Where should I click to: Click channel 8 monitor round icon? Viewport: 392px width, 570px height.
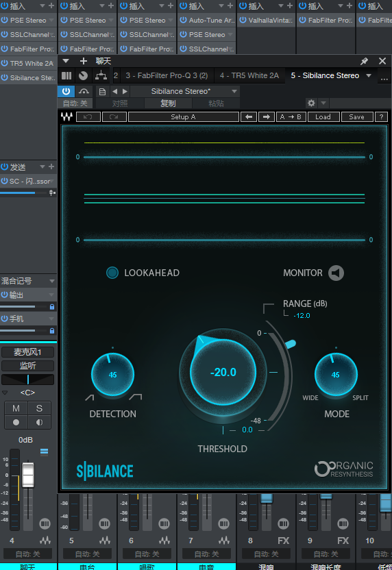[x=283, y=524]
